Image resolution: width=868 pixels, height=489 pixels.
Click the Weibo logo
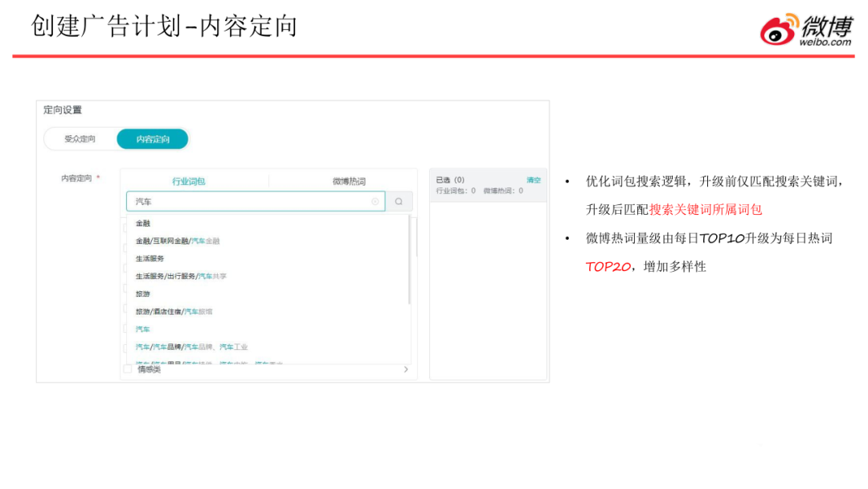(x=806, y=30)
